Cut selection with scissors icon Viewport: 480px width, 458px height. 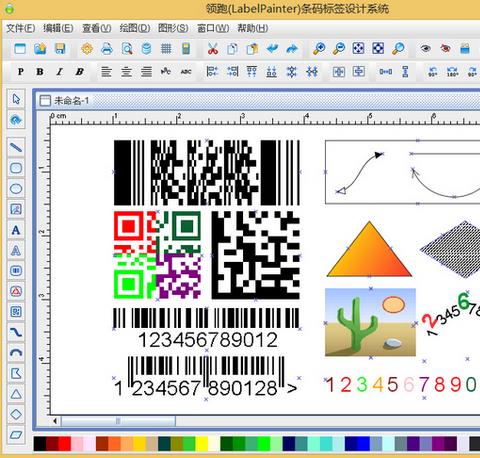(x=213, y=49)
